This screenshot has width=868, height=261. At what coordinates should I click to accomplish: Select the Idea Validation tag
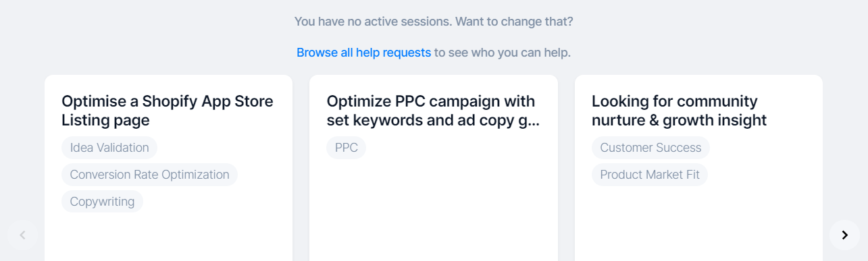click(x=109, y=148)
